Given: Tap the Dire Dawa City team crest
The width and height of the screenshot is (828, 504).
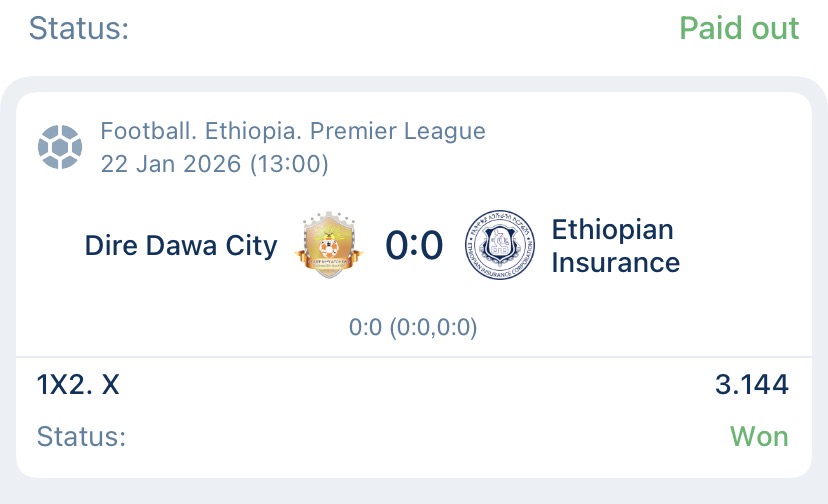Looking at the screenshot, I should [x=329, y=245].
